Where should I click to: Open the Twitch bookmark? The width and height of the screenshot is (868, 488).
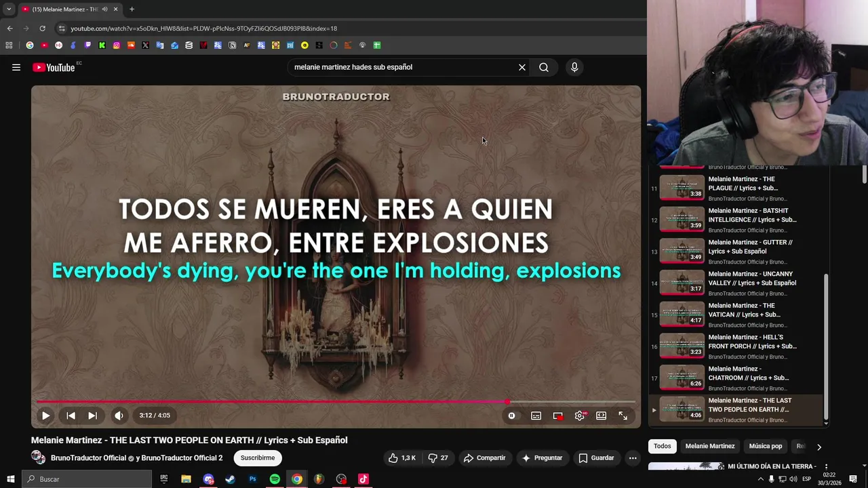click(x=87, y=45)
